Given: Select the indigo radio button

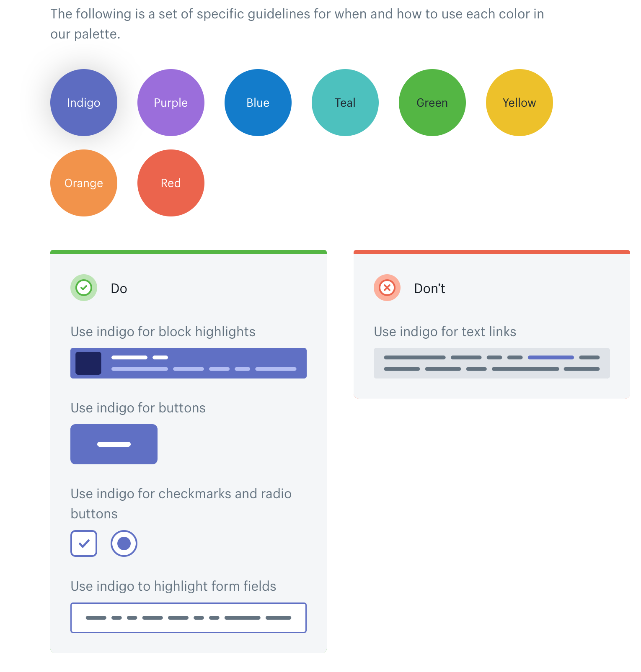Looking at the screenshot, I should (x=124, y=543).
